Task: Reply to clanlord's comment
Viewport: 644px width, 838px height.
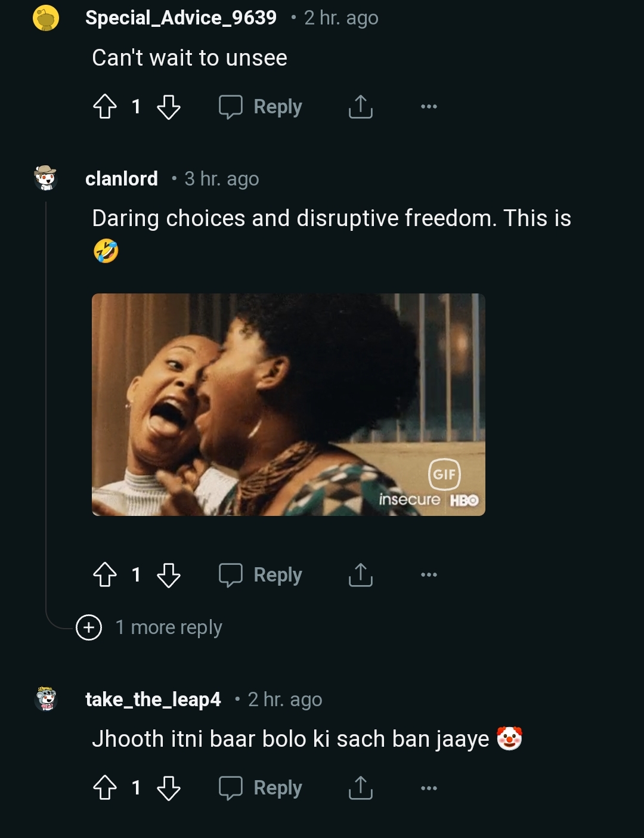Action: coord(261,575)
